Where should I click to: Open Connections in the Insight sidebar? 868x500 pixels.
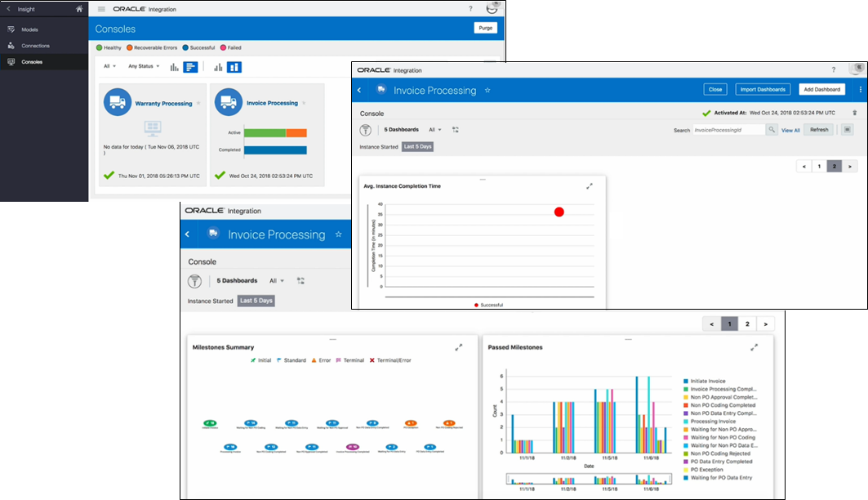click(35, 46)
